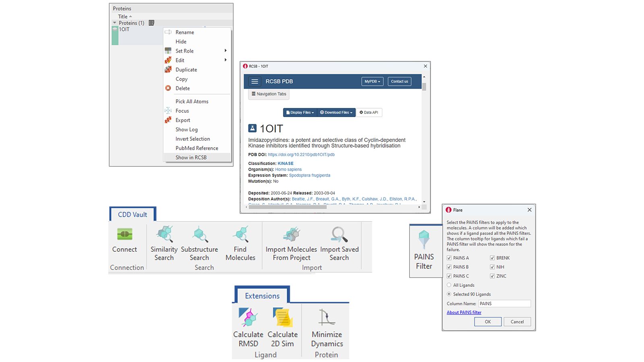The image size is (644, 362).
Task: Click the RCSB hamburger menu icon
Action: 255,81
